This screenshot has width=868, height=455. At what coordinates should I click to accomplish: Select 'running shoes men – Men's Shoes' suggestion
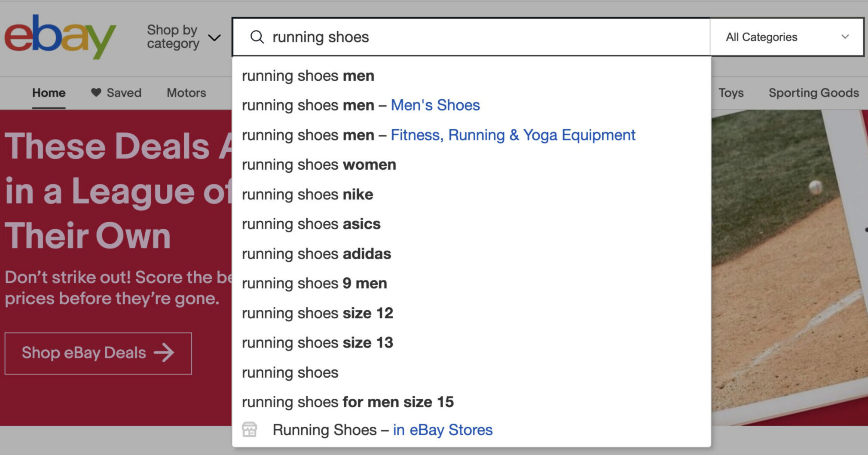coord(471,105)
